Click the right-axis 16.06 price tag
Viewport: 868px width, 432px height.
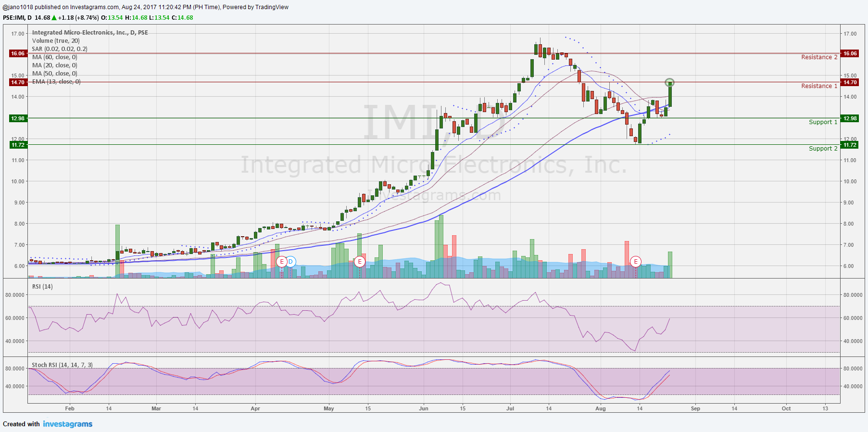(850, 53)
